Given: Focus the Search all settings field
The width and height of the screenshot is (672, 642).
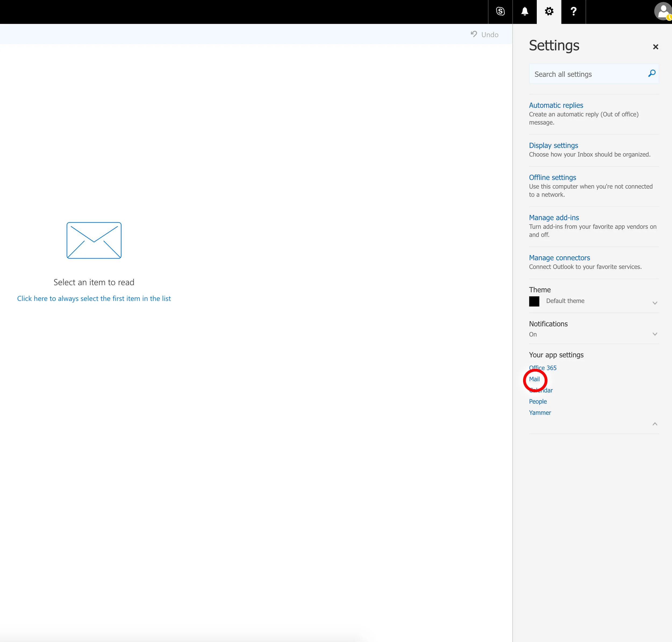Looking at the screenshot, I should click(594, 74).
